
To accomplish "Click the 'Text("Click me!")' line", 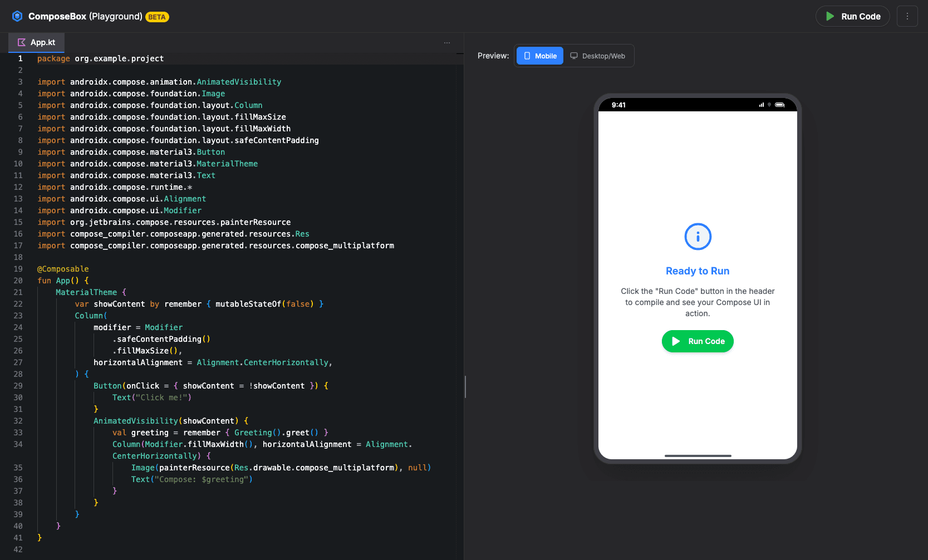I will (152, 397).
